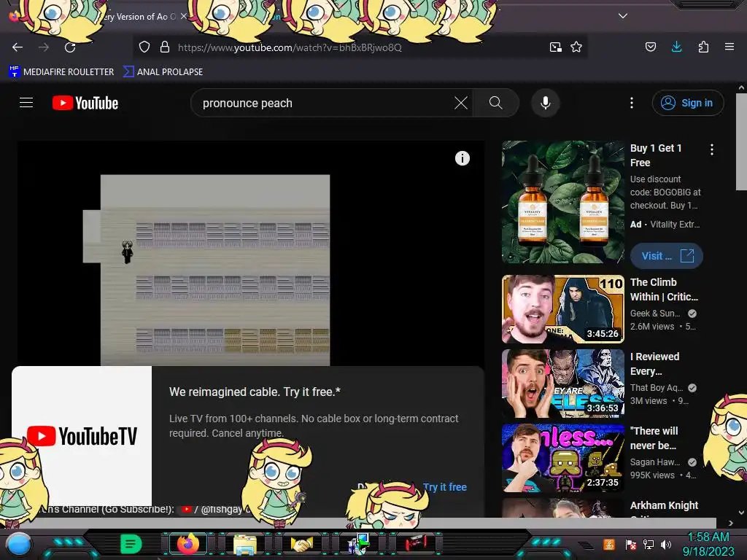Screen dimensions: 747x560
Task: Open Firefox downloads panel
Action: click(x=676, y=47)
